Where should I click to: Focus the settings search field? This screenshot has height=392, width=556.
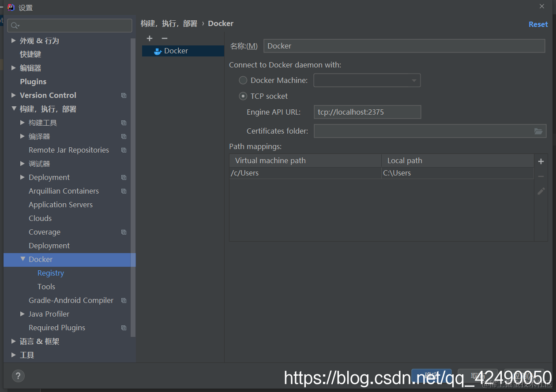(x=70, y=26)
